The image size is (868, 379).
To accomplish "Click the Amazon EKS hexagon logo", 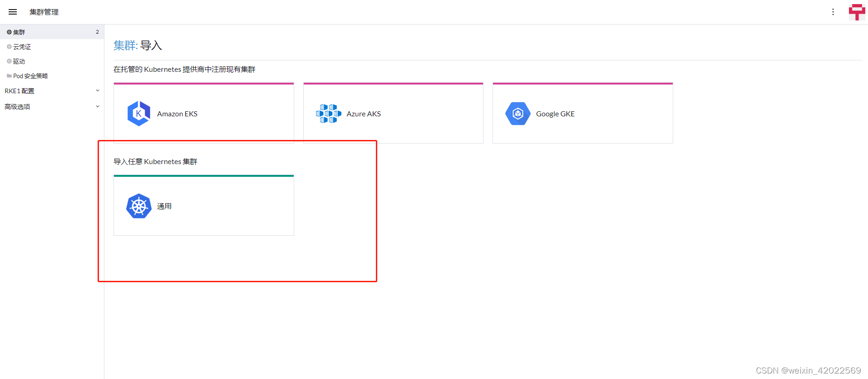I will (139, 114).
